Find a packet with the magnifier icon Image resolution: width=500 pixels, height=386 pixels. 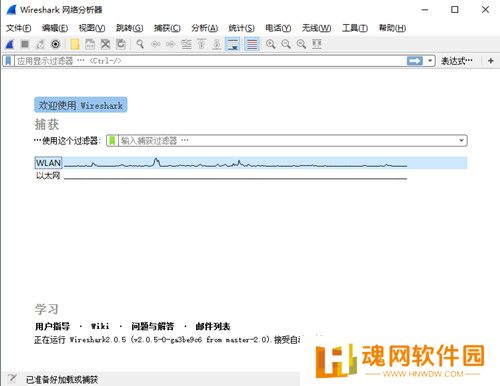click(x=140, y=44)
